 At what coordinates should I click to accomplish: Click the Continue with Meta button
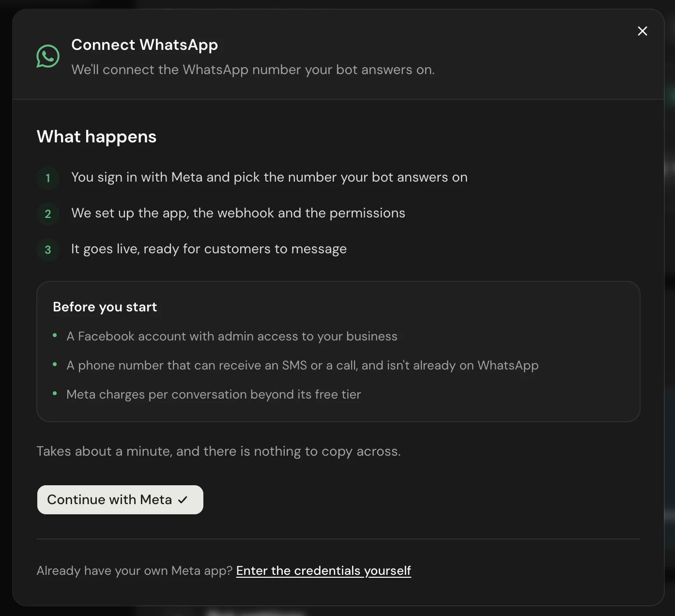120,500
